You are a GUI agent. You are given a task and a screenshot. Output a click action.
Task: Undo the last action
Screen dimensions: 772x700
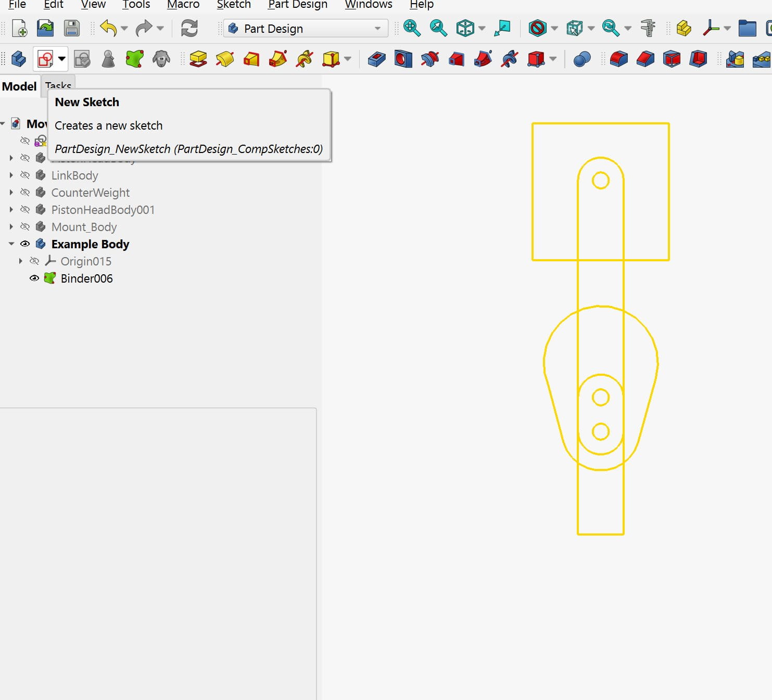click(x=108, y=28)
